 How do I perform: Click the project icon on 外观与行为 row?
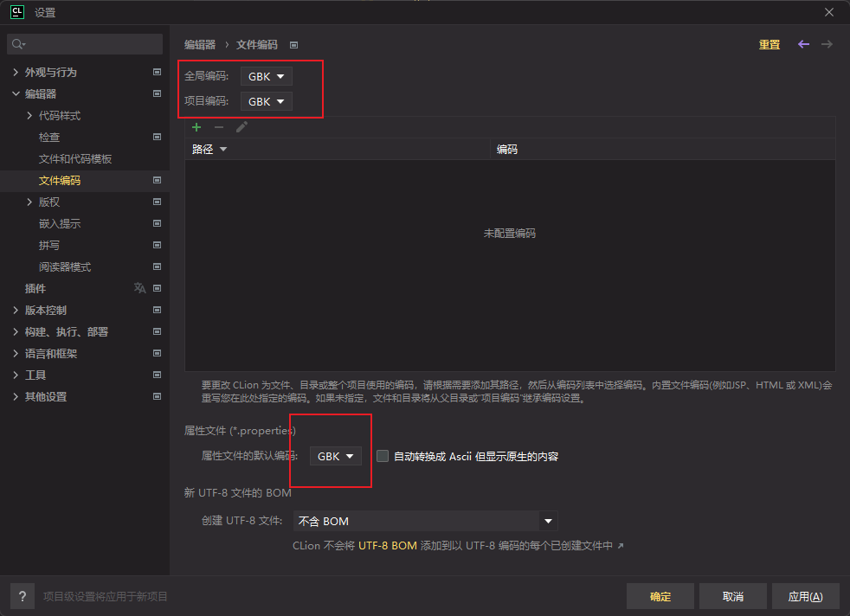[158, 72]
